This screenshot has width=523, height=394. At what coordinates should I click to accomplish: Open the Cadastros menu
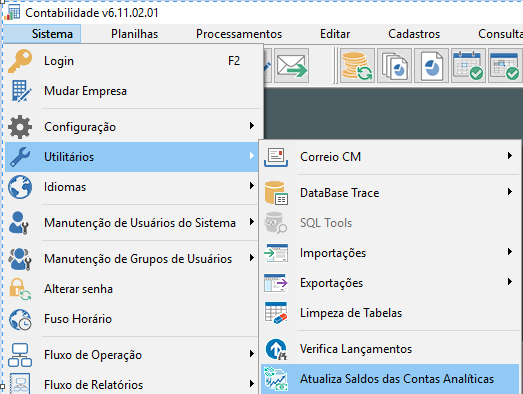coord(414,34)
